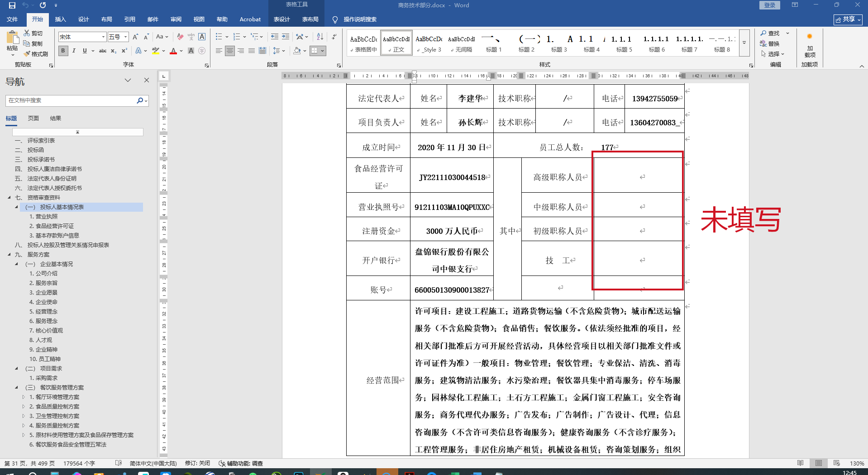Shrink font size with the smaller A icon
This screenshot has height=475, width=868.
pos(146,37)
